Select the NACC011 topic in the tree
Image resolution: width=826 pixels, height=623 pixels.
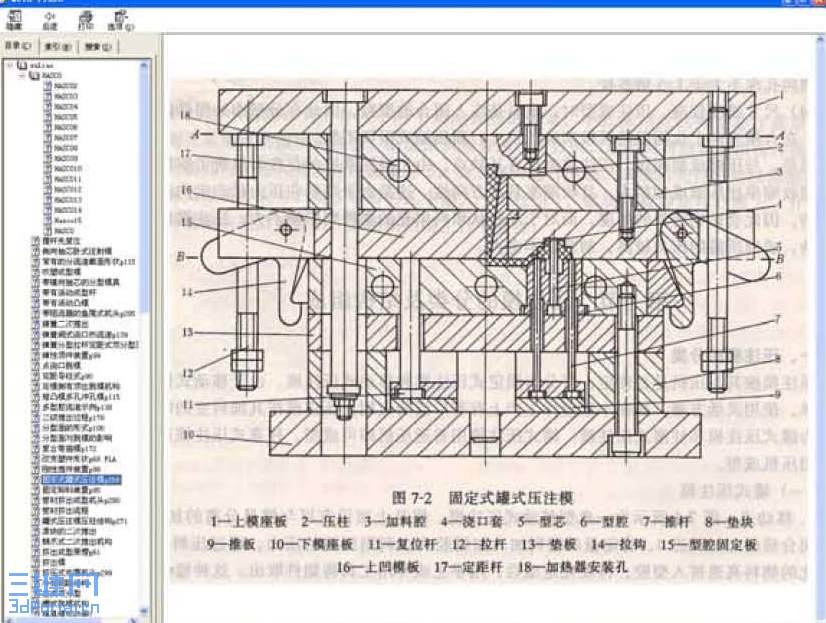click(68, 180)
